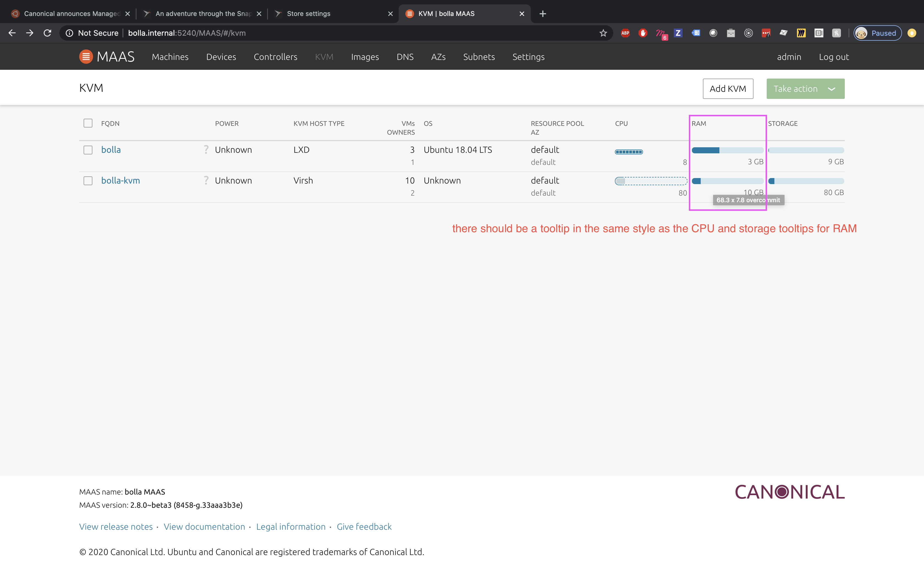924x577 pixels.
Task: Open View release notes link
Action: (x=116, y=526)
